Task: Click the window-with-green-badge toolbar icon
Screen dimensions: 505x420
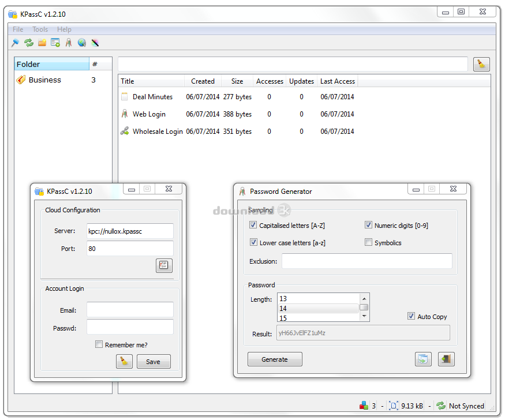Action: click(x=55, y=43)
